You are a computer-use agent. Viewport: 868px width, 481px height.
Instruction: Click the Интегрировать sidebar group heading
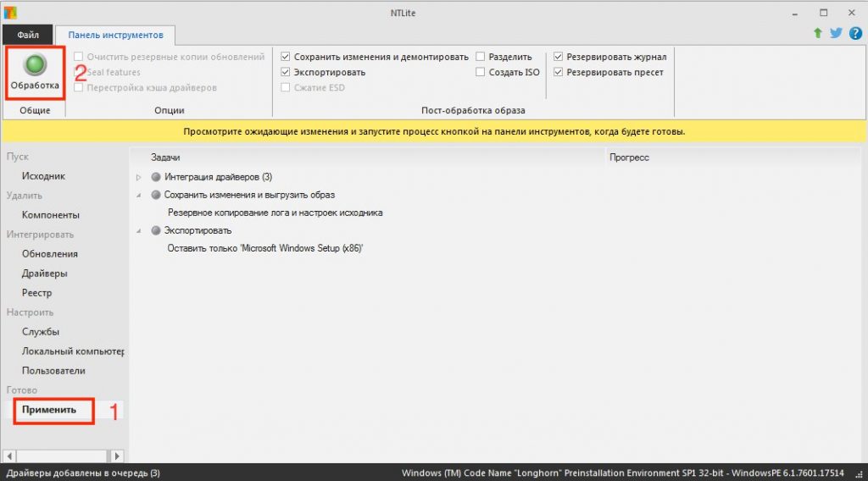(40, 235)
